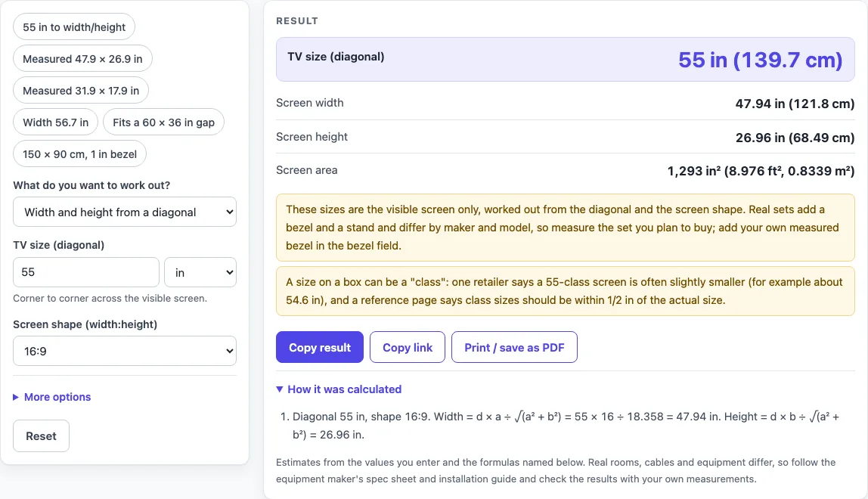Choose '150 × 90 cm, 1 in bezel' preset
The width and height of the screenshot is (868, 499).
[x=79, y=154]
